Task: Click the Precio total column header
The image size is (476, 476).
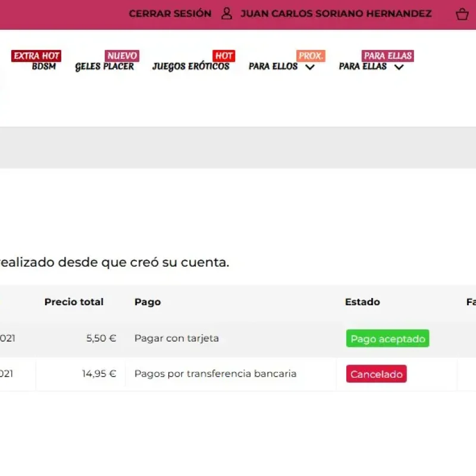Action: (74, 302)
